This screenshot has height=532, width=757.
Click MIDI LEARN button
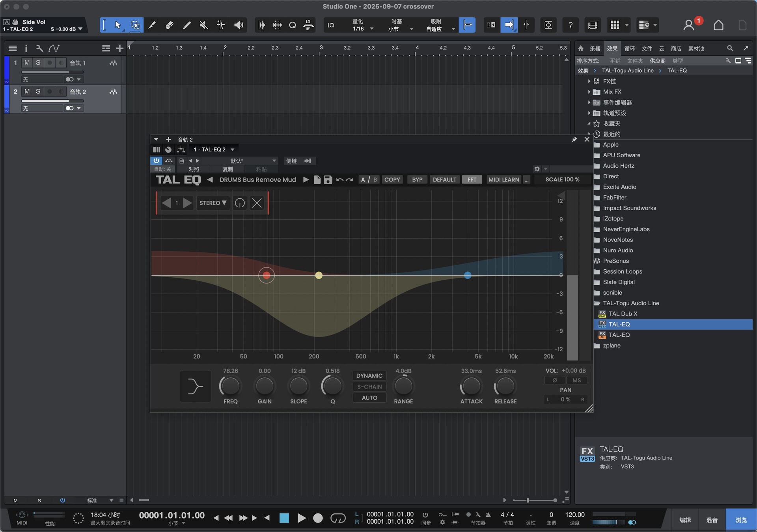tap(503, 179)
